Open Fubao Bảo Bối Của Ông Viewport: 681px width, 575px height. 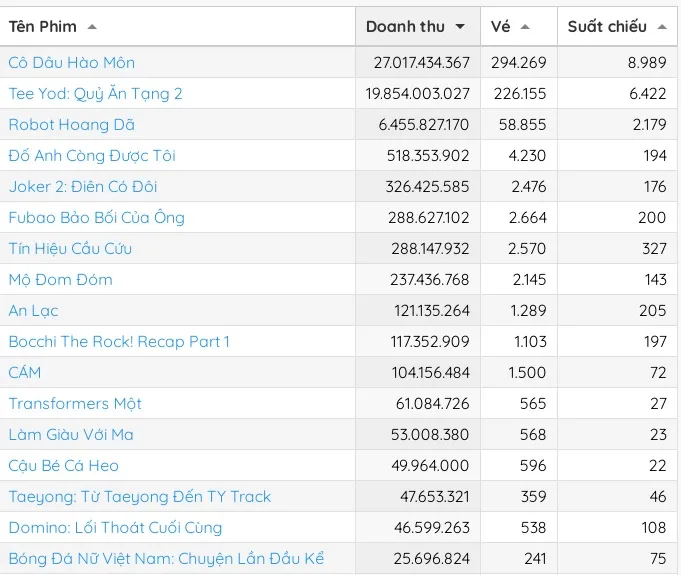[x=96, y=217]
